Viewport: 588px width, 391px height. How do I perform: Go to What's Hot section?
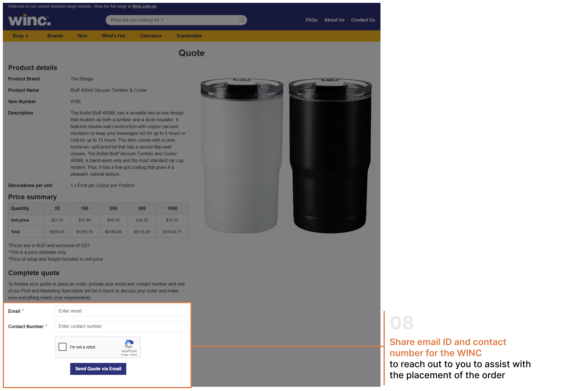tap(114, 36)
